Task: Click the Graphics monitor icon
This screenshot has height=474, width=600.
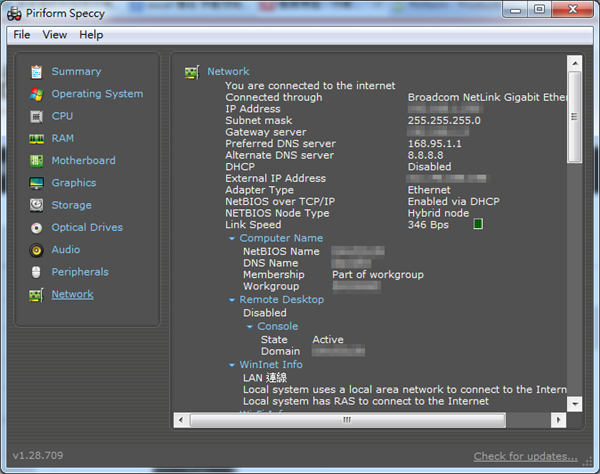Action: [x=36, y=183]
